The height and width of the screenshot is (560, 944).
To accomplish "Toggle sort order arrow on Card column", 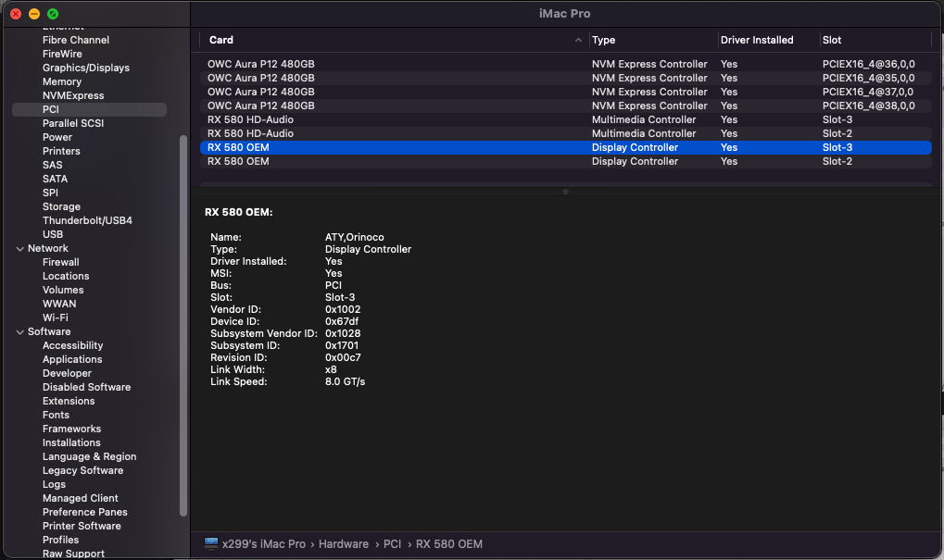I will pos(578,41).
